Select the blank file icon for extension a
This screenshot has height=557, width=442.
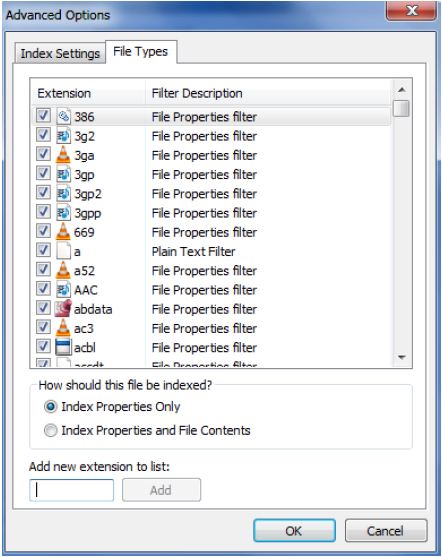(x=64, y=251)
